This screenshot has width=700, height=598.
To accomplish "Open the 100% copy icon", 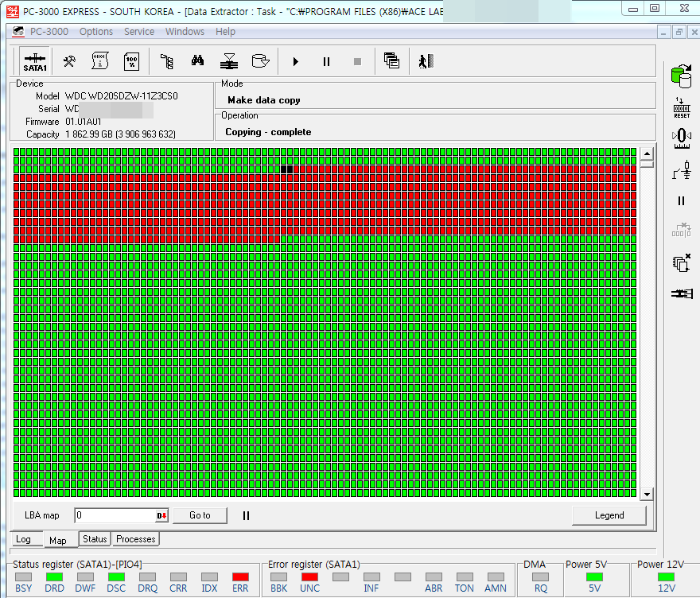I will [131, 61].
